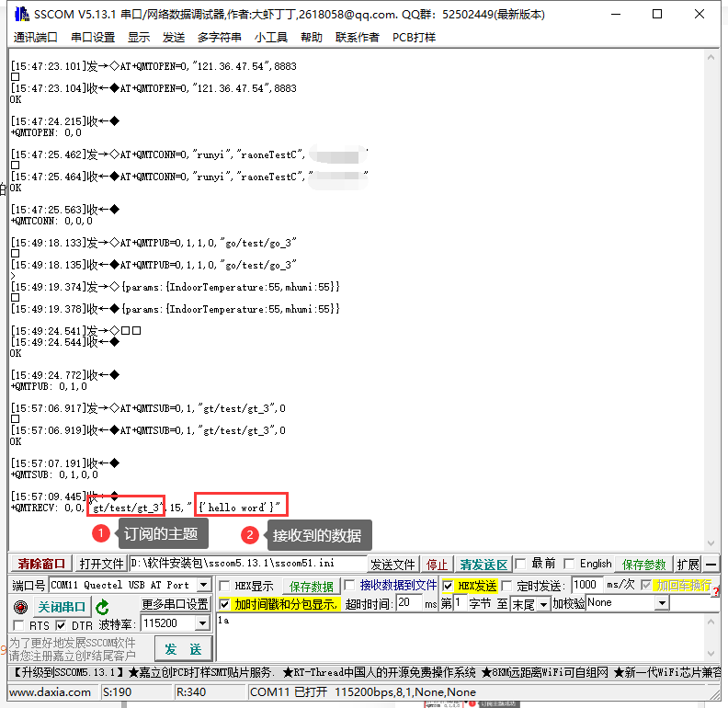Click the SSCOM app icon in title bar
The image size is (728, 708).
21,15
